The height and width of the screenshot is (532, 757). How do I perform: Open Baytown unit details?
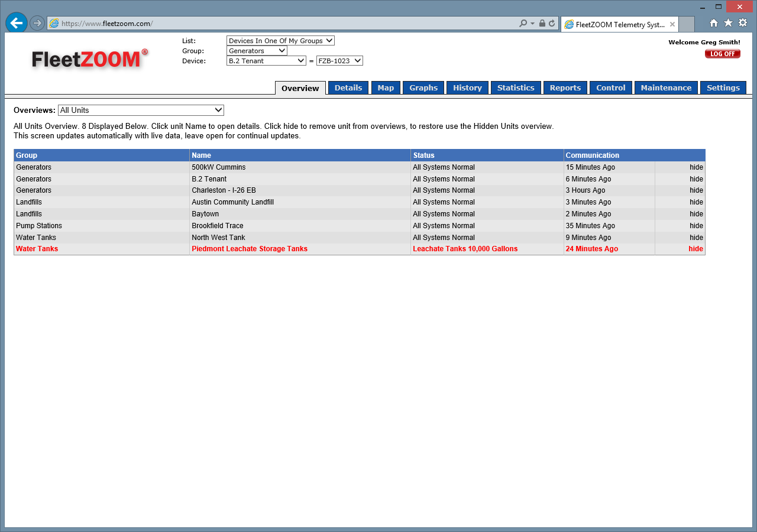click(x=205, y=214)
